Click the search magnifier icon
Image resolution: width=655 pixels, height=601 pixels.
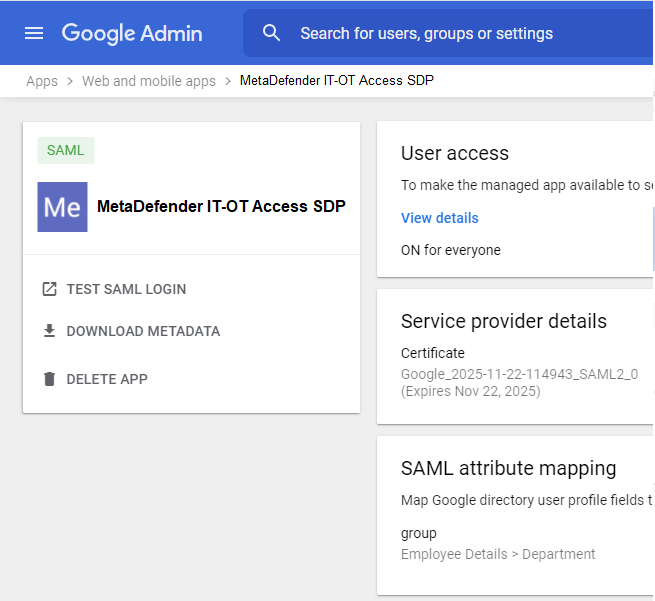point(272,33)
